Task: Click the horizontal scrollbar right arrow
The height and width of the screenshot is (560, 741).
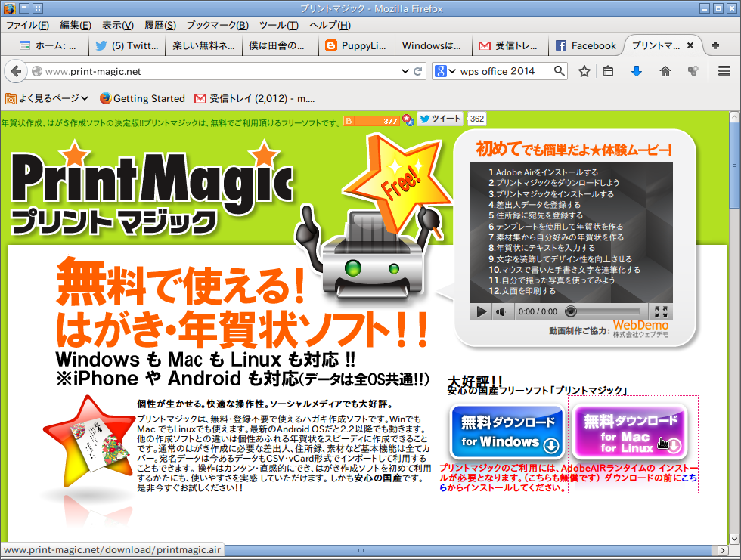Action: pyautogui.click(x=723, y=550)
